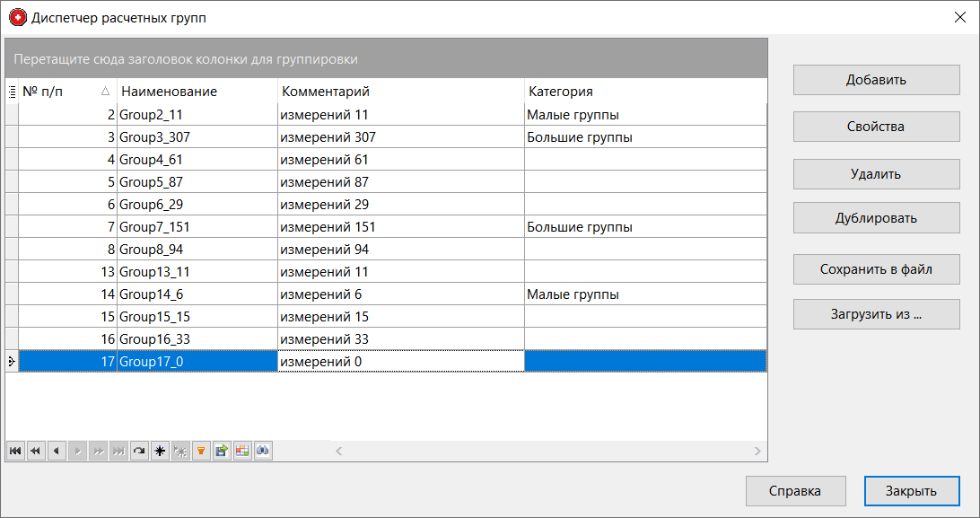Screen dimensions: 980x518
Task: Duplicate group via Дублировать button
Action: coord(876,217)
